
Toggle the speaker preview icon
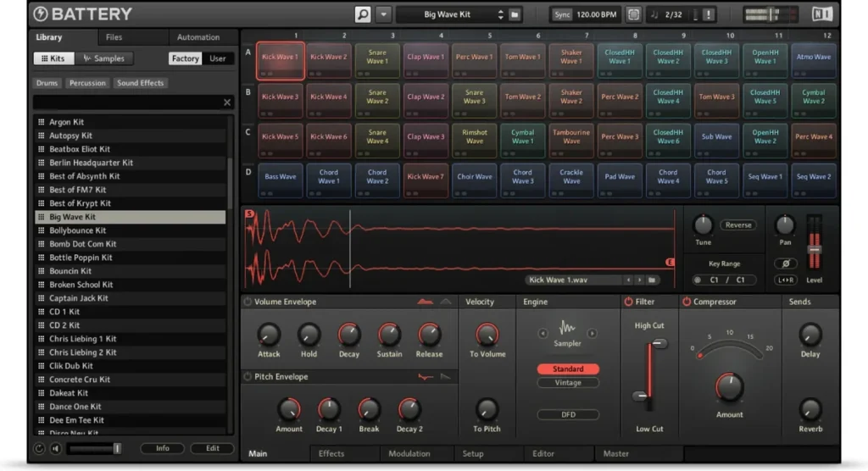pyautogui.click(x=56, y=448)
